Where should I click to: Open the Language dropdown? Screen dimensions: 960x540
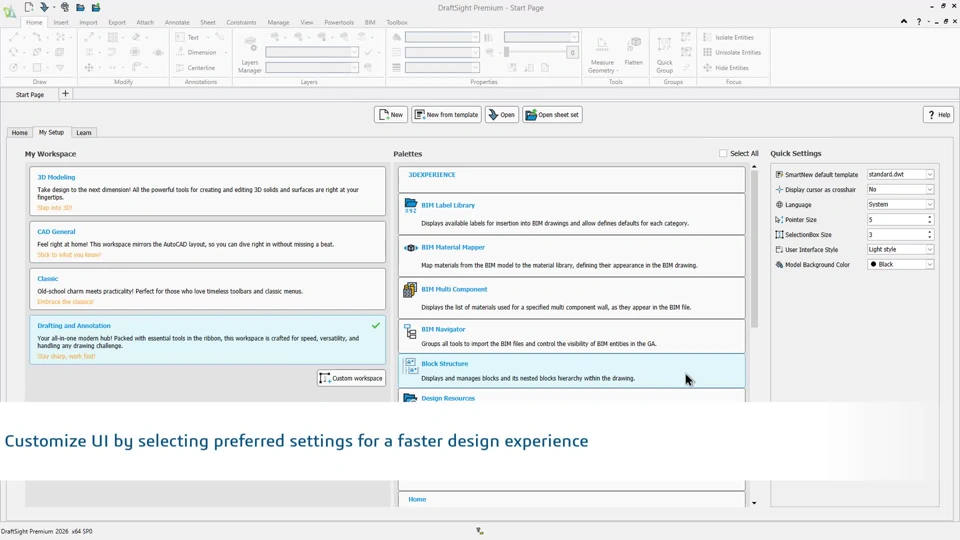(901, 204)
